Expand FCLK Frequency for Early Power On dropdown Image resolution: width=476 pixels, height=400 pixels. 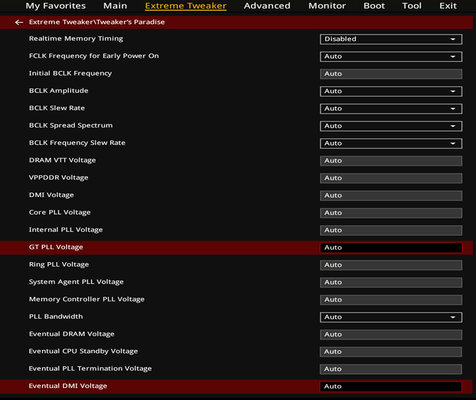click(391, 56)
